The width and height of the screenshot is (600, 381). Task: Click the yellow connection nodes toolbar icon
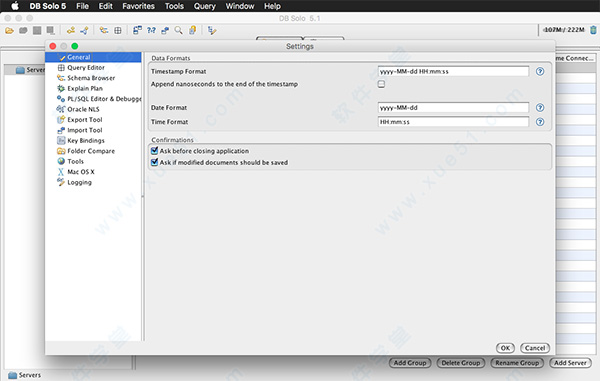[71, 30]
